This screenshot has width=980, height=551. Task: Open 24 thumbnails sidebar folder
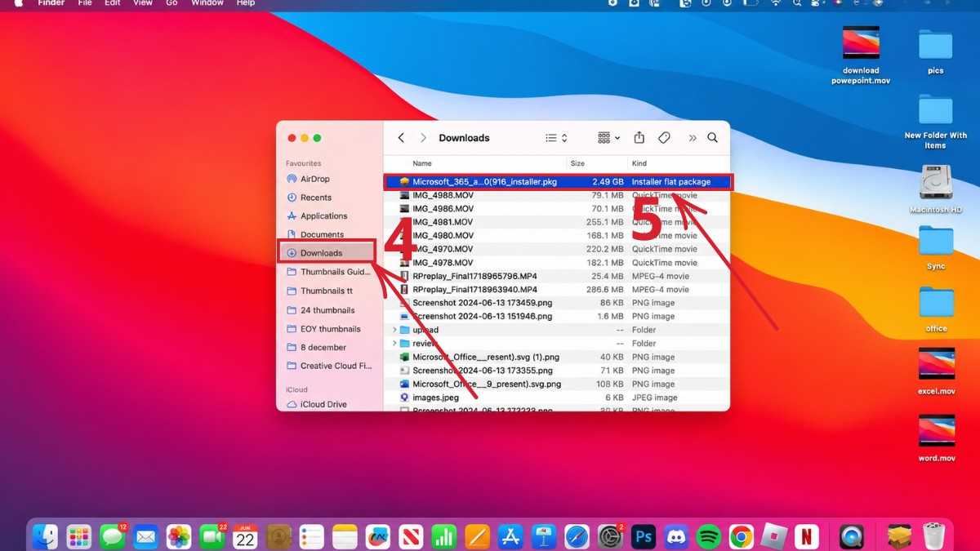pyautogui.click(x=327, y=310)
